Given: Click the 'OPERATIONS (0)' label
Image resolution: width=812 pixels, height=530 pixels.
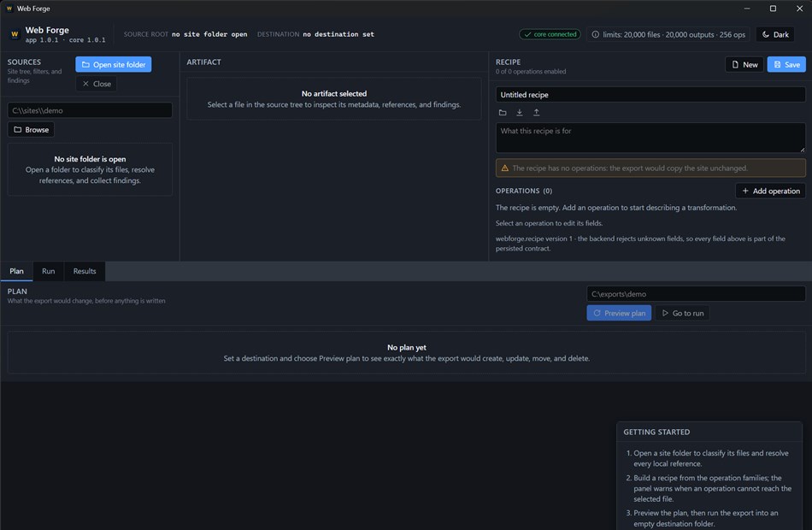Looking at the screenshot, I should coord(524,191).
